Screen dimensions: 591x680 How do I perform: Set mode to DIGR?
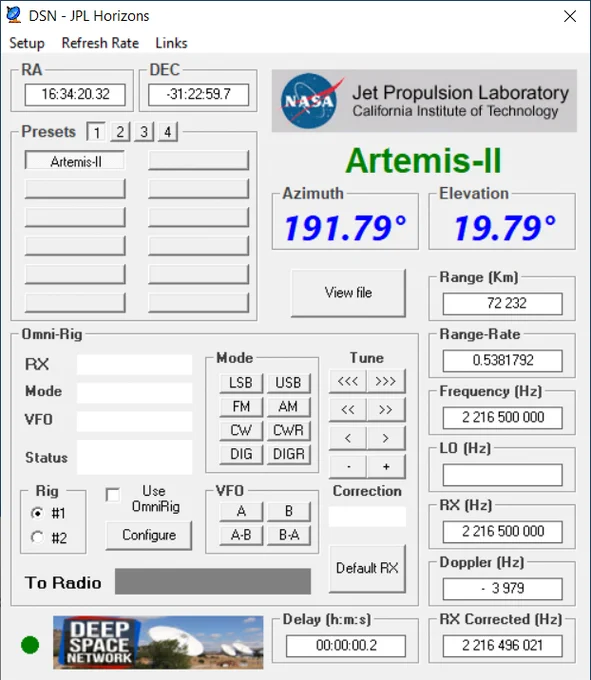[x=288, y=454]
